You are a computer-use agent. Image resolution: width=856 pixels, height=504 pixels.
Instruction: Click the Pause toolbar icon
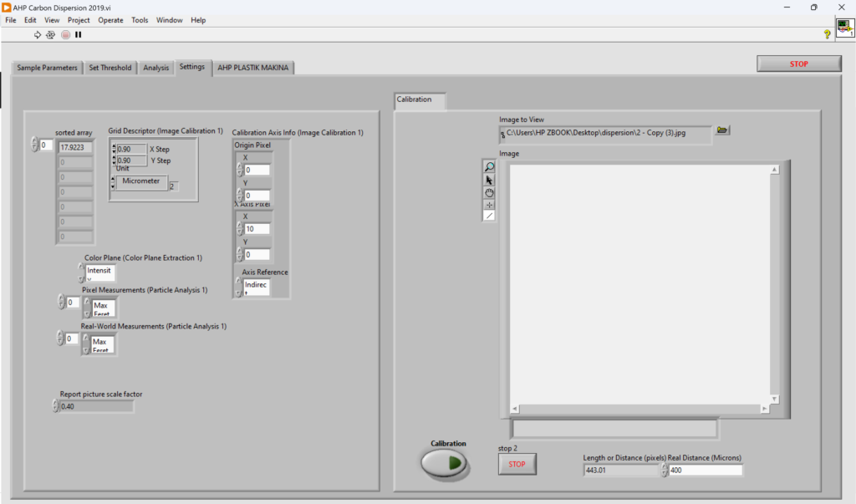(79, 34)
